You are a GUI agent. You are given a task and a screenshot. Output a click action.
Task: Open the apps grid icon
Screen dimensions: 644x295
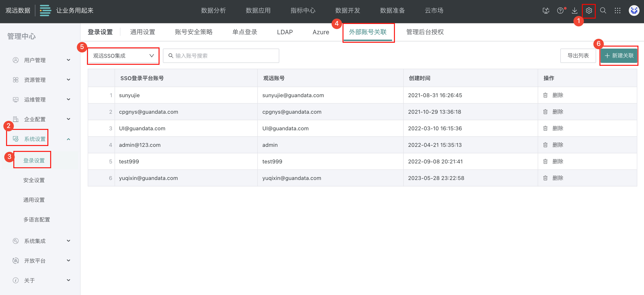tap(617, 11)
